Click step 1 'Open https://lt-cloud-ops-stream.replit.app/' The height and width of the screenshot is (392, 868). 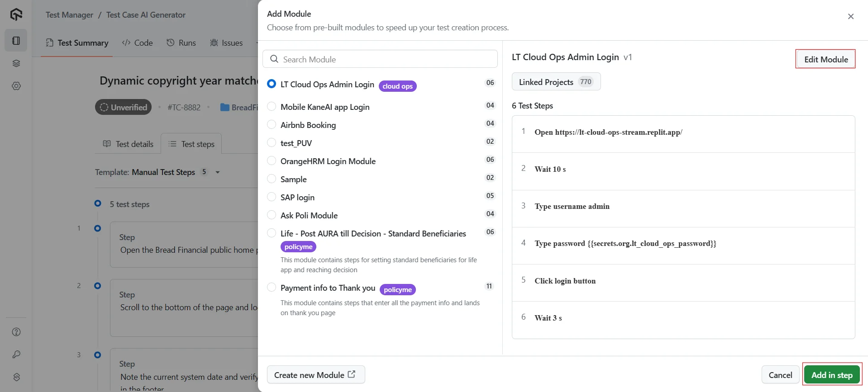(683, 134)
